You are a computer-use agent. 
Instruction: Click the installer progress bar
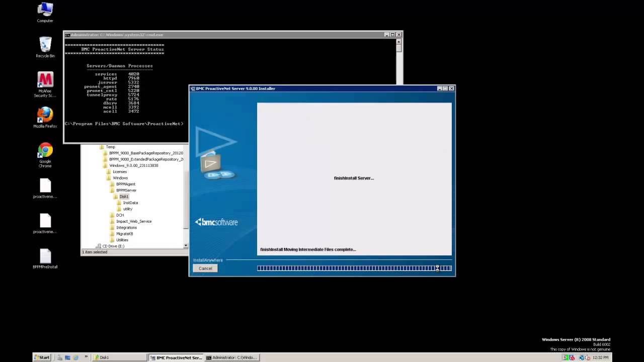point(354,268)
